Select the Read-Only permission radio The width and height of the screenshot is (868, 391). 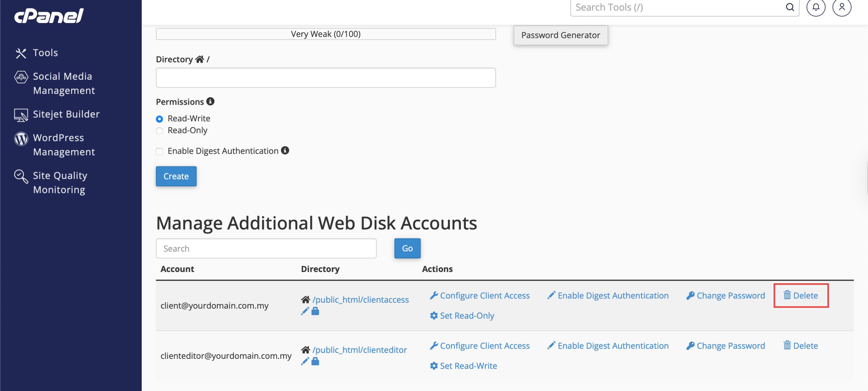tap(159, 131)
